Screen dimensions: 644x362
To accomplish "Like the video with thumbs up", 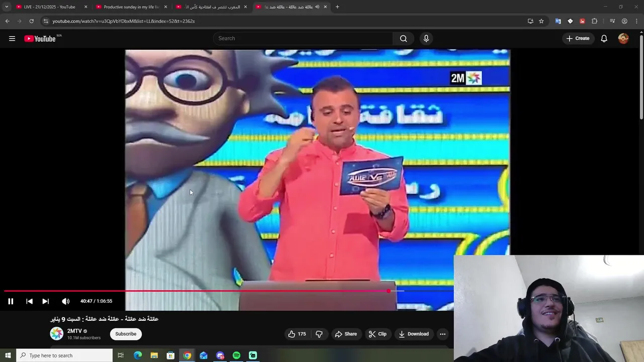I will coord(297,334).
